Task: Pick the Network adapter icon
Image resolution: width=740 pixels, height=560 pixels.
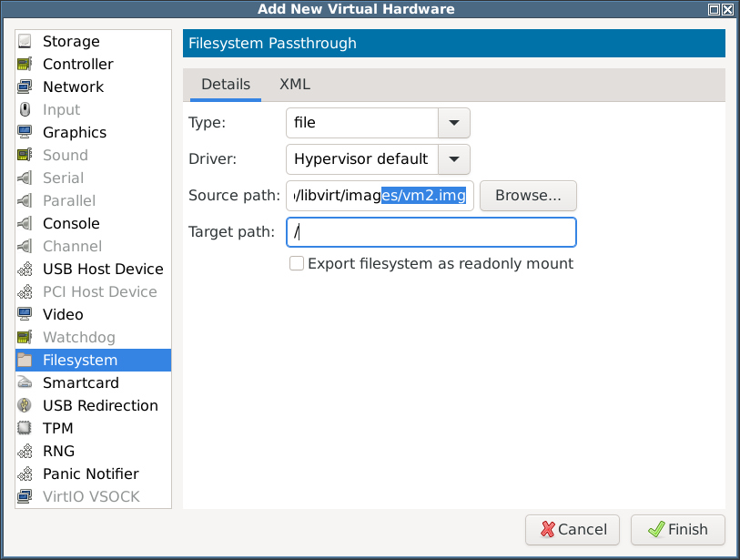Action: coord(25,87)
